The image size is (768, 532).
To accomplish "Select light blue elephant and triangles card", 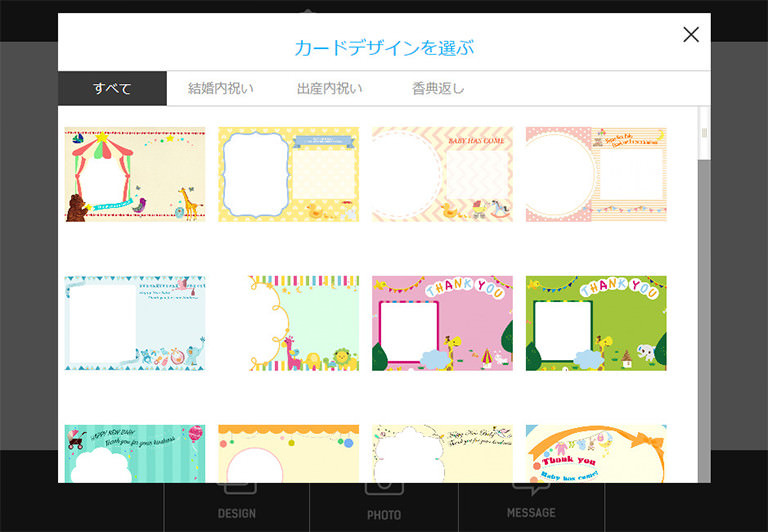I will [x=135, y=323].
